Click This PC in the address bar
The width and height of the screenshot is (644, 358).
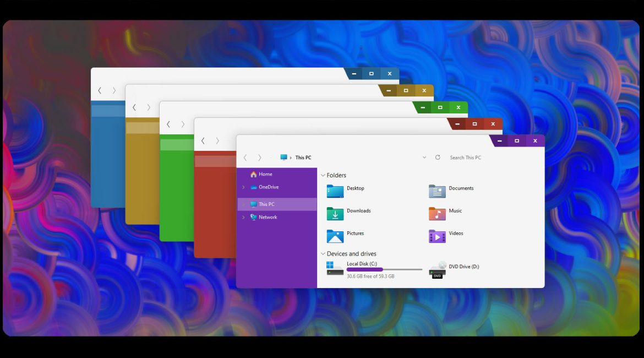point(303,158)
